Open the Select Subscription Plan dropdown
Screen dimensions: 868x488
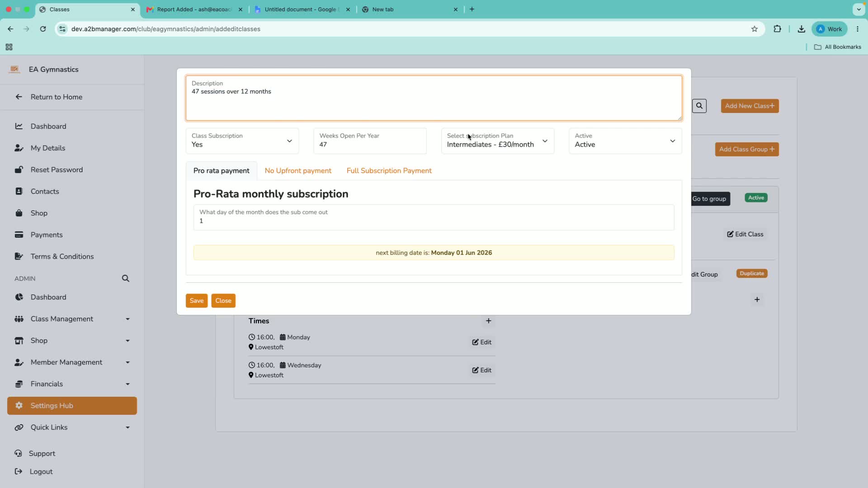click(498, 141)
